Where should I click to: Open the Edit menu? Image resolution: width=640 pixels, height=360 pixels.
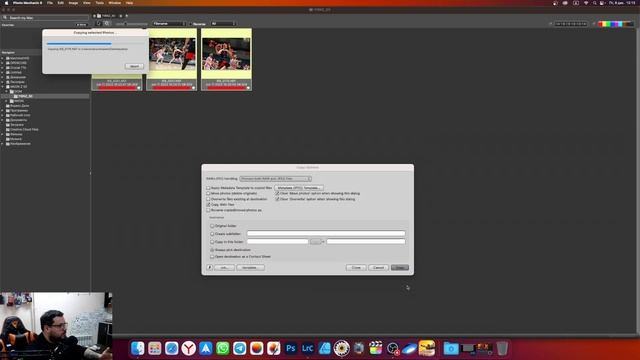click(60, 3)
